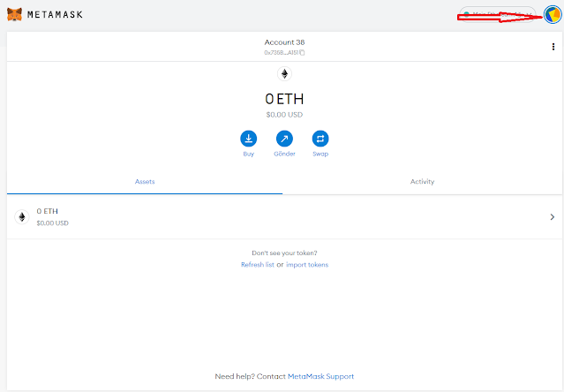Select the 0 ETH asset row label
The width and height of the screenshot is (564, 392).
tap(48, 212)
